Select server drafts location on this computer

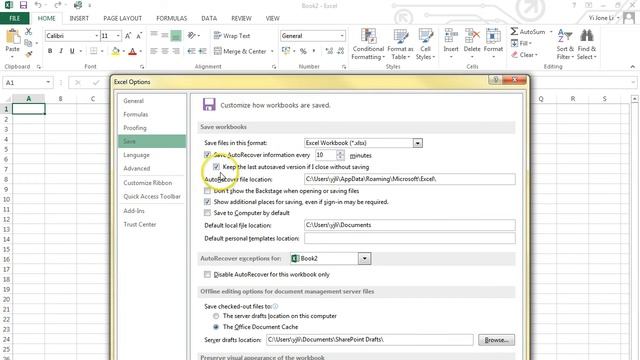216,316
